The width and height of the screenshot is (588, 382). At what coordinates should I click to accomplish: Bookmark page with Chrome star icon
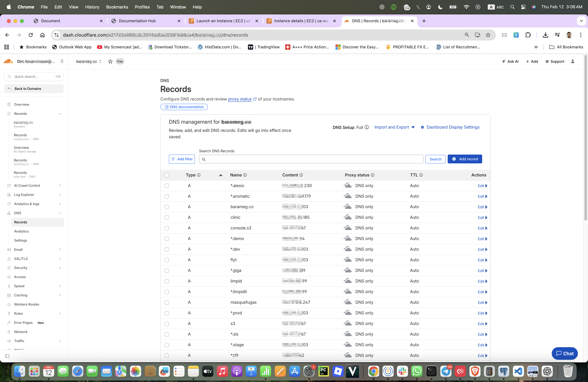488,35
